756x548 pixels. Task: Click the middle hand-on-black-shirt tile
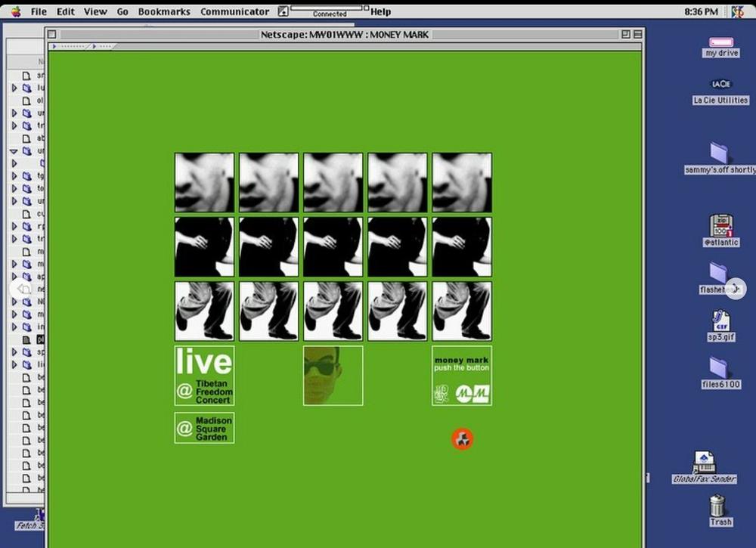[x=333, y=246]
